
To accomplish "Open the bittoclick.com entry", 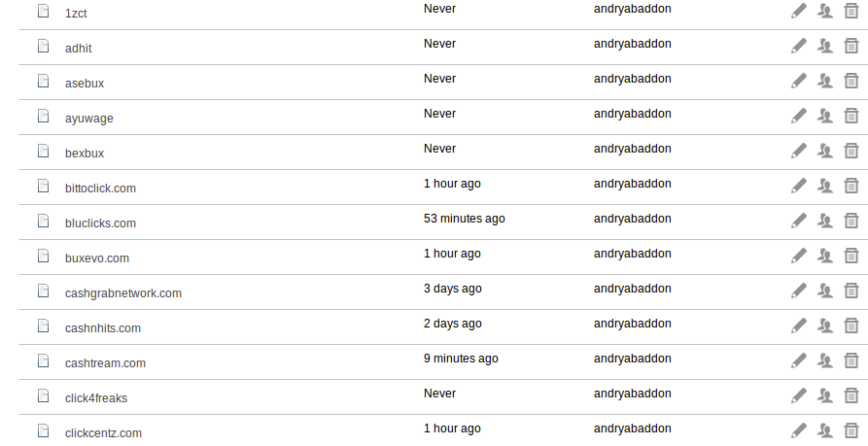I will [100, 189].
